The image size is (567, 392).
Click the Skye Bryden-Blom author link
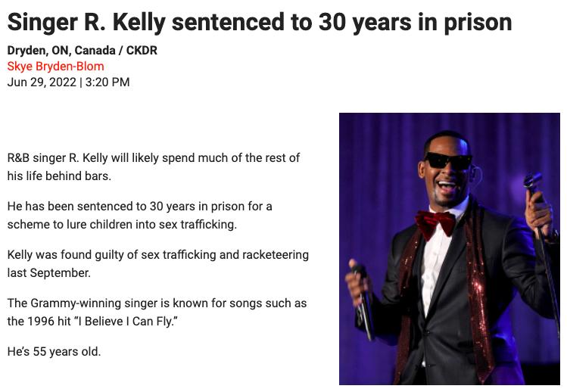click(55, 66)
